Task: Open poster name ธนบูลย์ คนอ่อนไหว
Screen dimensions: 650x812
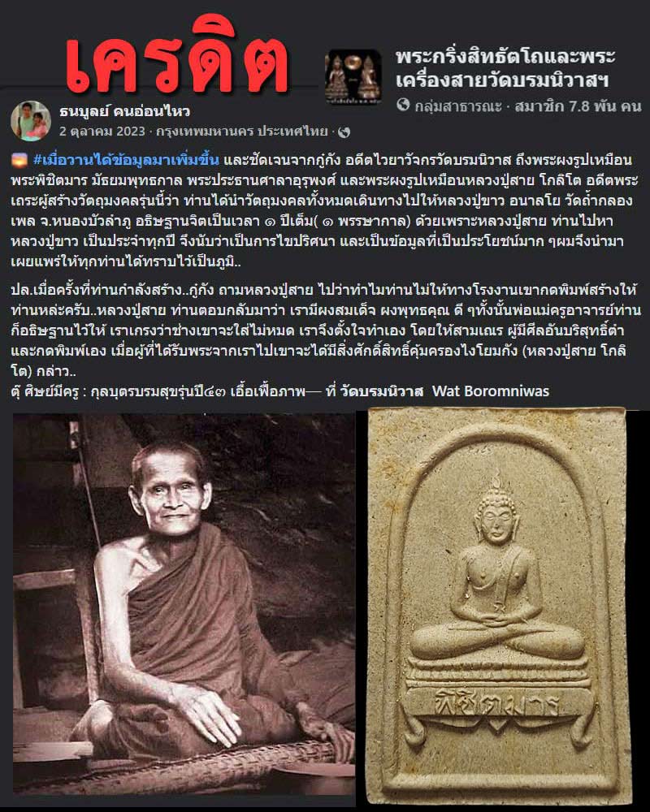Action: [x=124, y=110]
